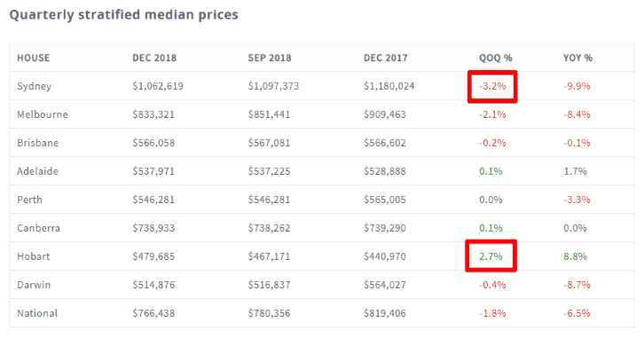Image resolution: width=644 pixels, height=338 pixels.
Task: Click the Melbourne row label
Action: (43, 114)
